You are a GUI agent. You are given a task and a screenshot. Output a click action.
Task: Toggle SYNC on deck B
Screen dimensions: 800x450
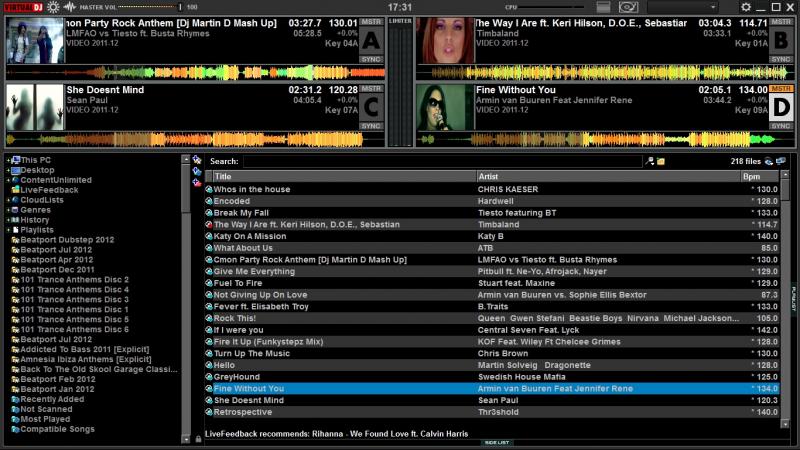781,59
